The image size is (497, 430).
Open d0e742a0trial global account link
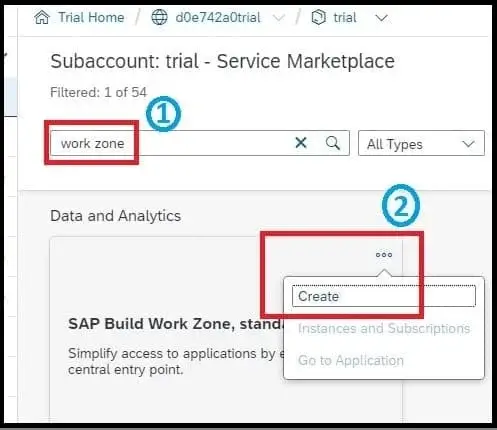(x=218, y=17)
